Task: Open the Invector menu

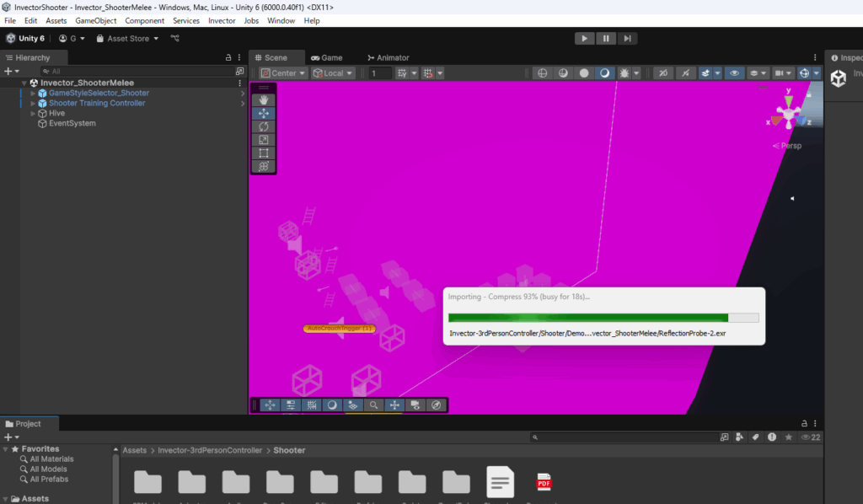Action: click(x=222, y=21)
